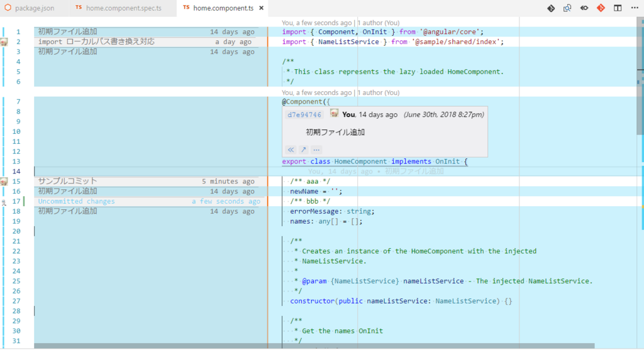
Task: Click the '/** aaa */' comment on line 15
Action: [x=310, y=182]
